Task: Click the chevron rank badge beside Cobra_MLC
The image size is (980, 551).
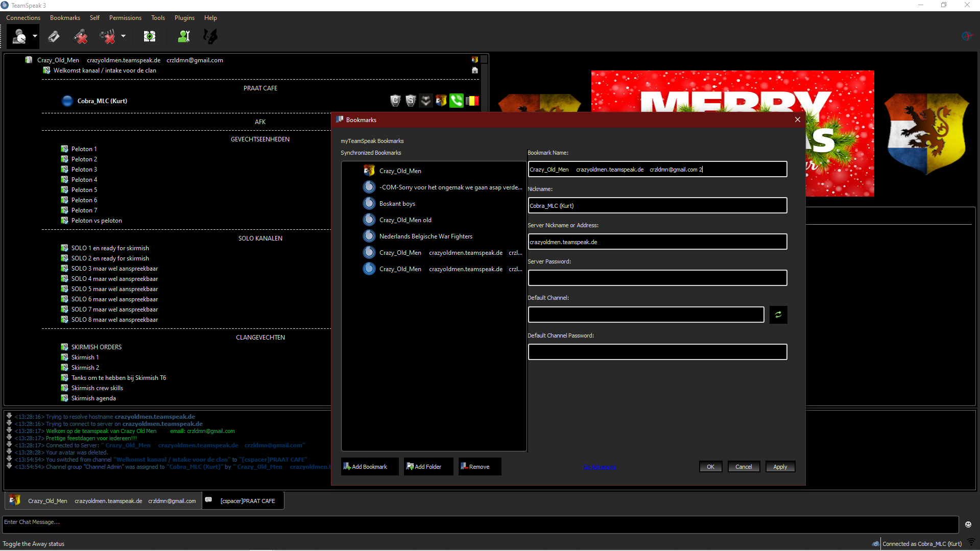Action: (426, 101)
